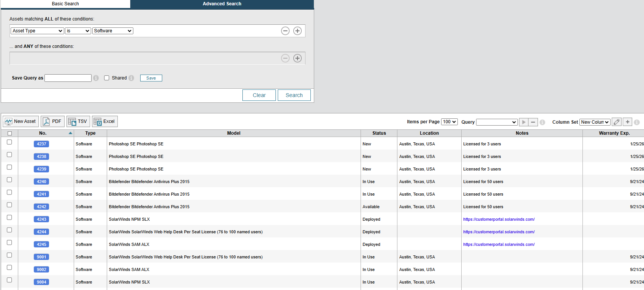644x290 pixels.
Task: Show info icon next to Query controls
Action: [x=543, y=122]
